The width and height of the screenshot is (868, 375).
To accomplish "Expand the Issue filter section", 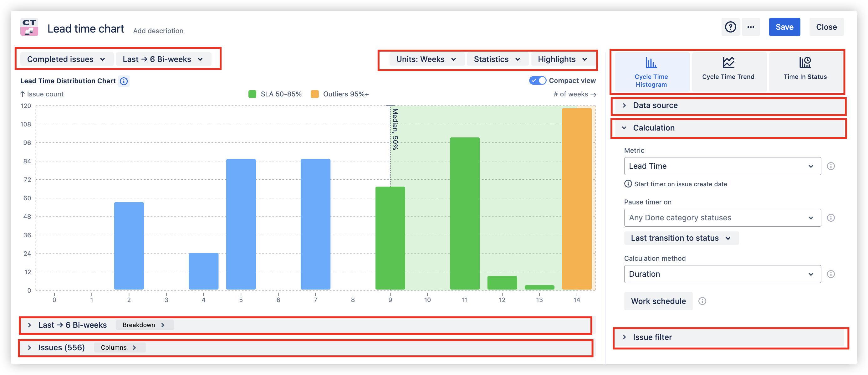I will 730,337.
